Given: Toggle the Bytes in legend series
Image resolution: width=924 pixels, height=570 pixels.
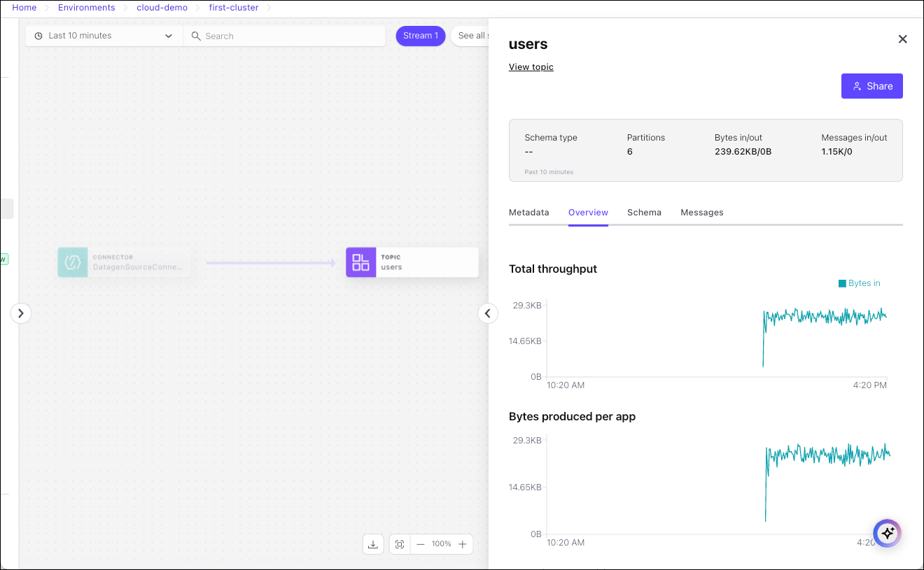Looking at the screenshot, I should (x=860, y=283).
